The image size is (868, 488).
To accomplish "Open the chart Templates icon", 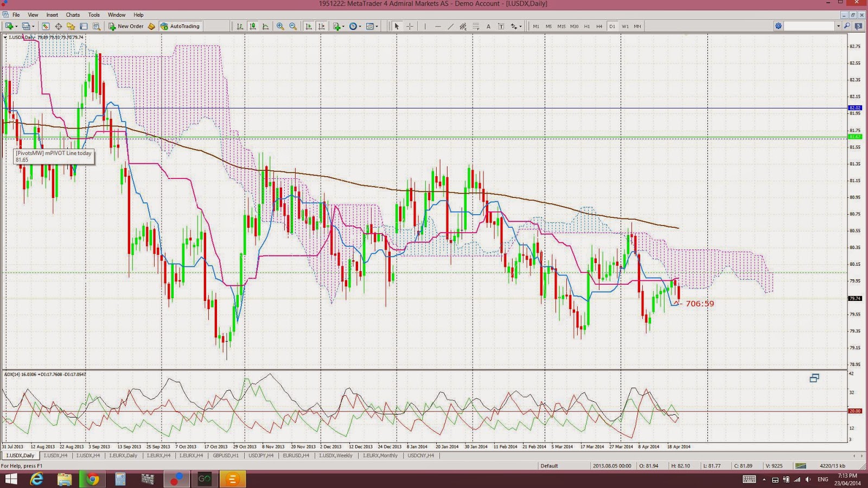I will [370, 26].
